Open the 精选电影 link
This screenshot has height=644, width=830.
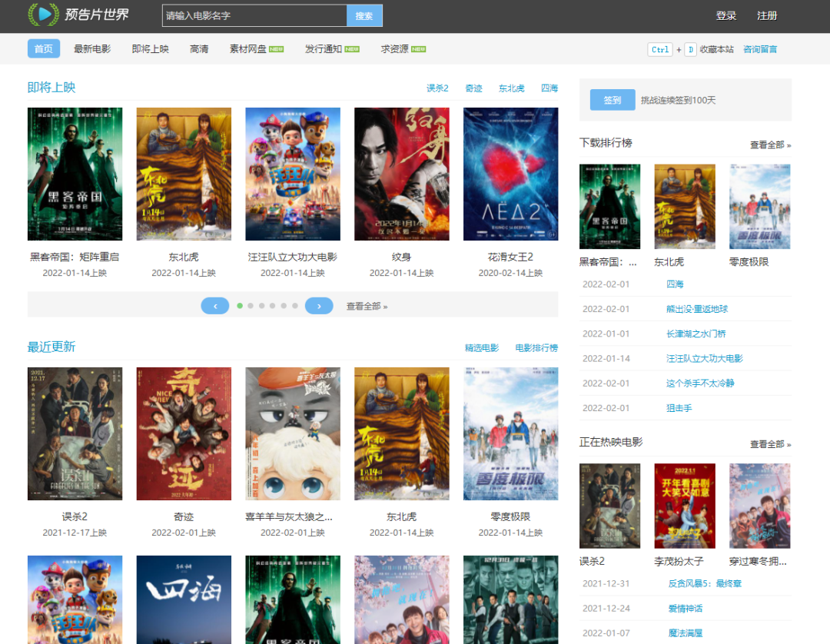482,348
